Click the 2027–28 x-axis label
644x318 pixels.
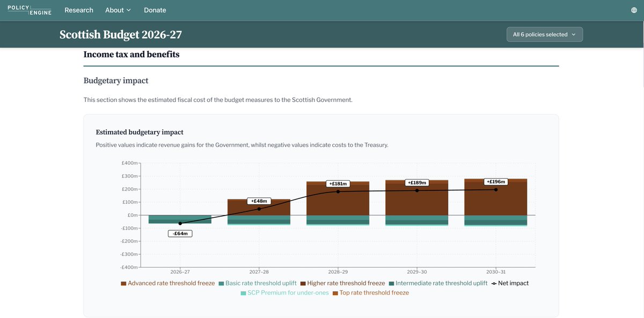(x=259, y=272)
